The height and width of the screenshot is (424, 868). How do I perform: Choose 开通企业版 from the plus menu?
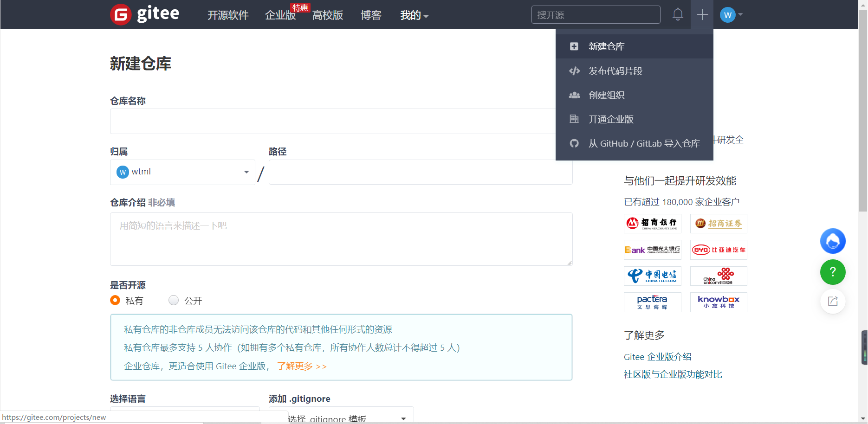(635, 119)
